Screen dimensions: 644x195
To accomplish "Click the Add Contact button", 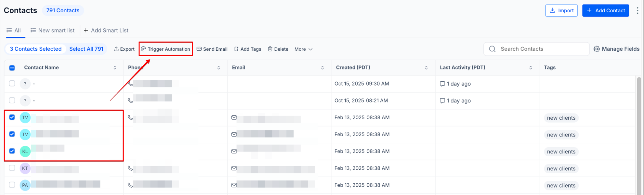I will (x=605, y=11).
